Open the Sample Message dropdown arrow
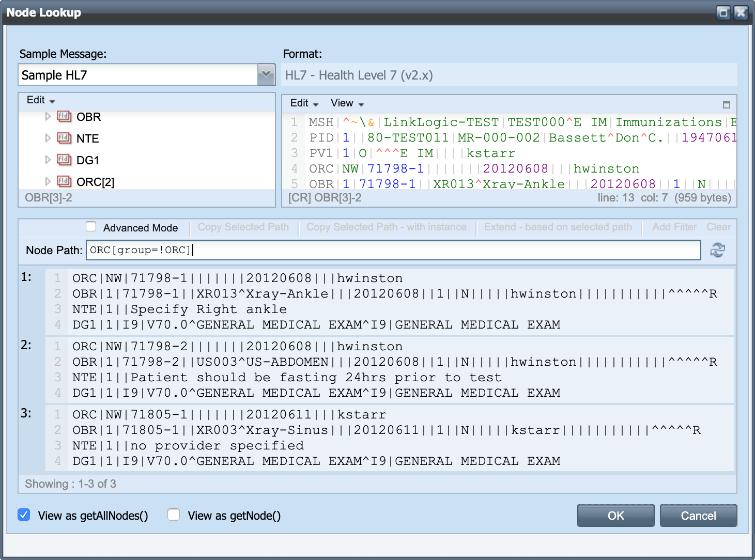This screenshot has height=560, width=755. tap(265, 74)
